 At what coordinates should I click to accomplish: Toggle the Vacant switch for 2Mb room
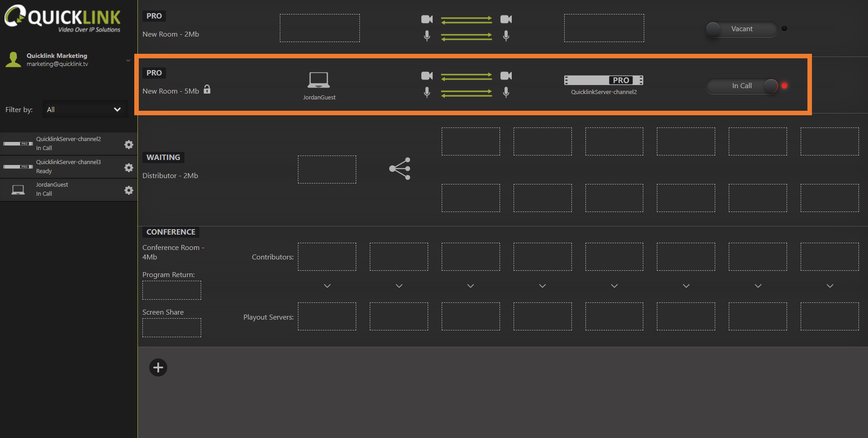pos(741,29)
